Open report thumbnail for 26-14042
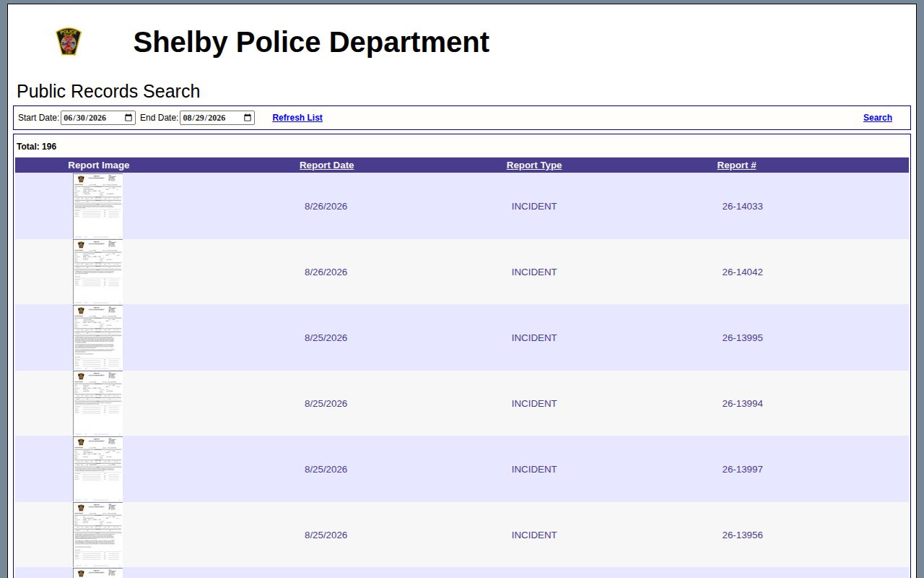The image size is (924, 578). pyautogui.click(x=98, y=272)
